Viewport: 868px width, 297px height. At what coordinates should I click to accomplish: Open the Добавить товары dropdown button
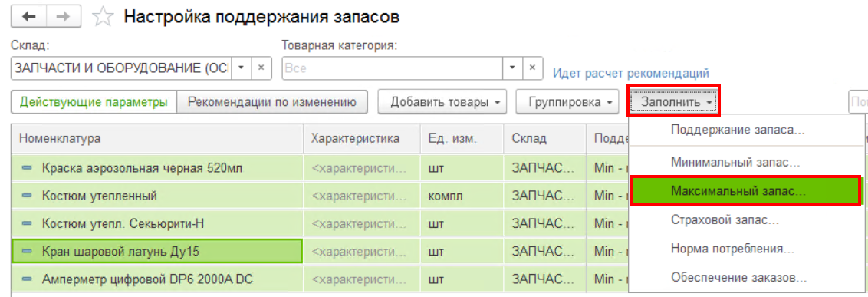pos(442,102)
